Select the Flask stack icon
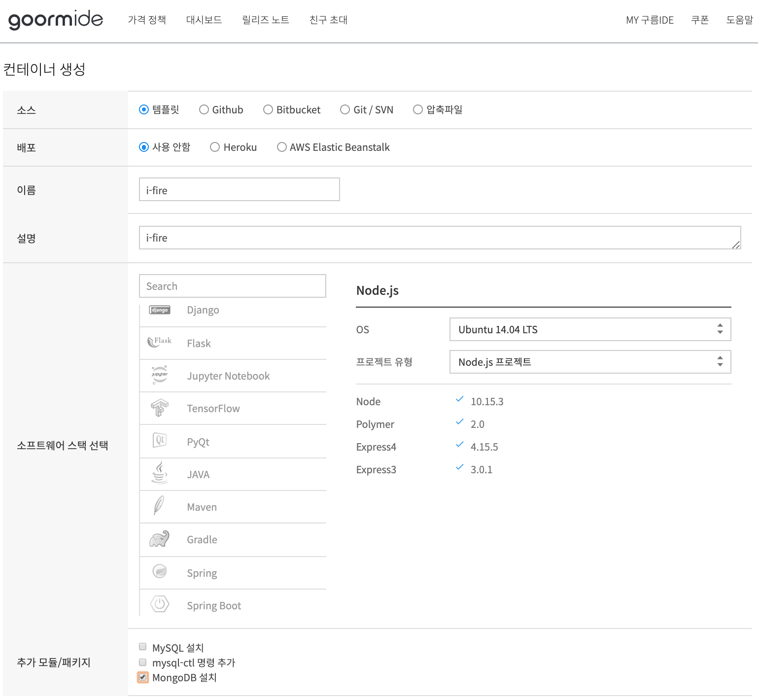The image size is (758, 700). [x=160, y=342]
